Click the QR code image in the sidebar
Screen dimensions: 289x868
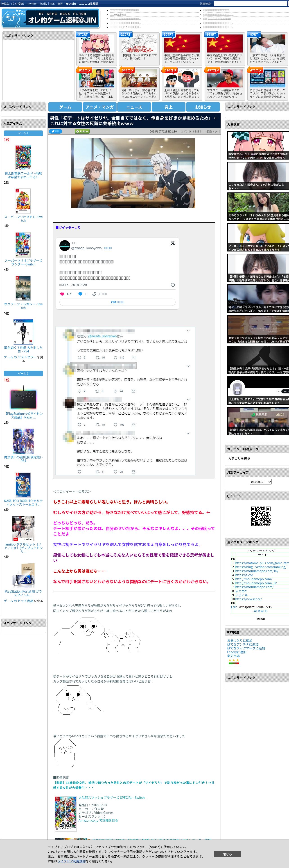(x=260, y=516)
